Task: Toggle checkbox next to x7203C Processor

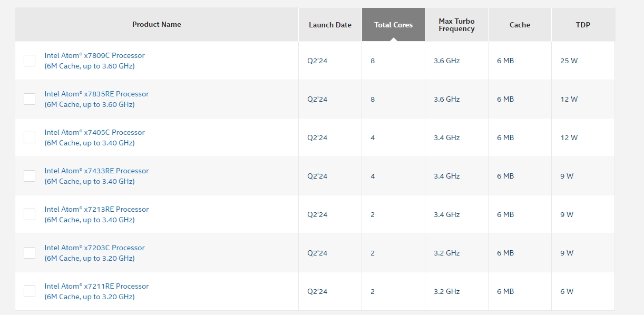Action: click(x=30, y=253)
